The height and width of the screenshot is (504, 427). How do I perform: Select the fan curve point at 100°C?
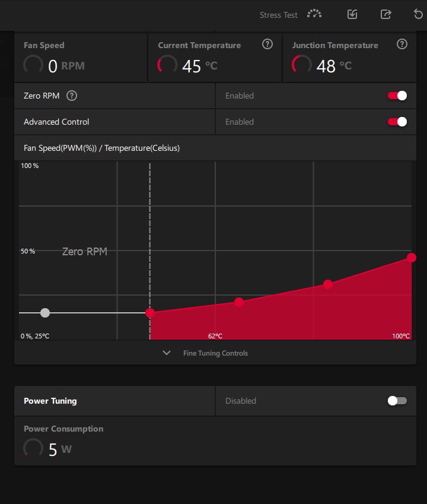click(x=412, y=258)
